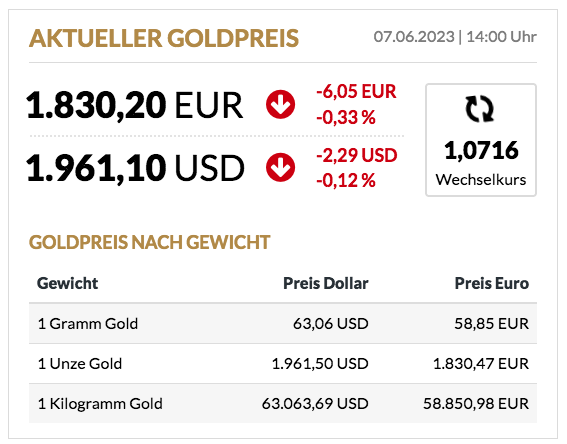This screenshot has width=567, height=444.
Task: Click the 58.850,98 EUR kilogram price
Action: (x=476, y=404)
